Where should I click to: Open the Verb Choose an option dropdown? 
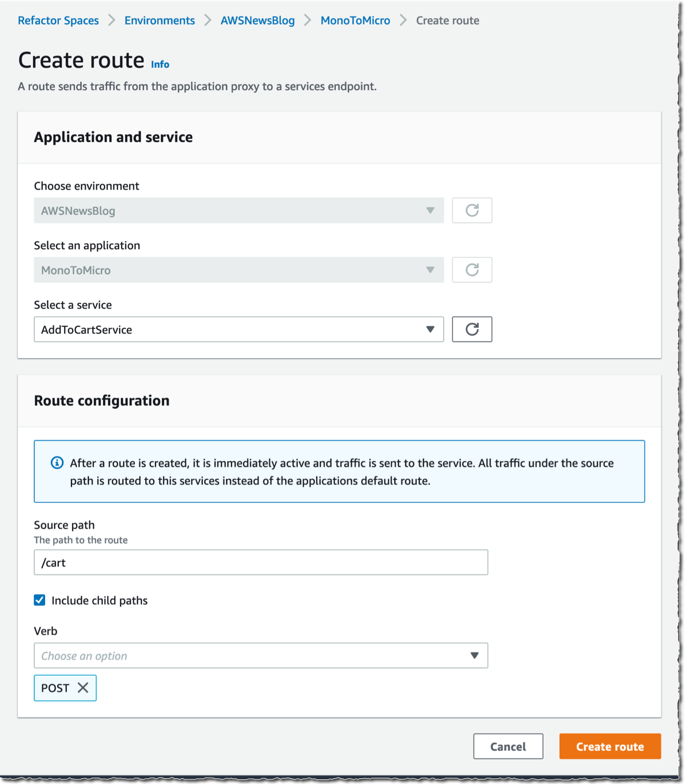pos(261,655)
